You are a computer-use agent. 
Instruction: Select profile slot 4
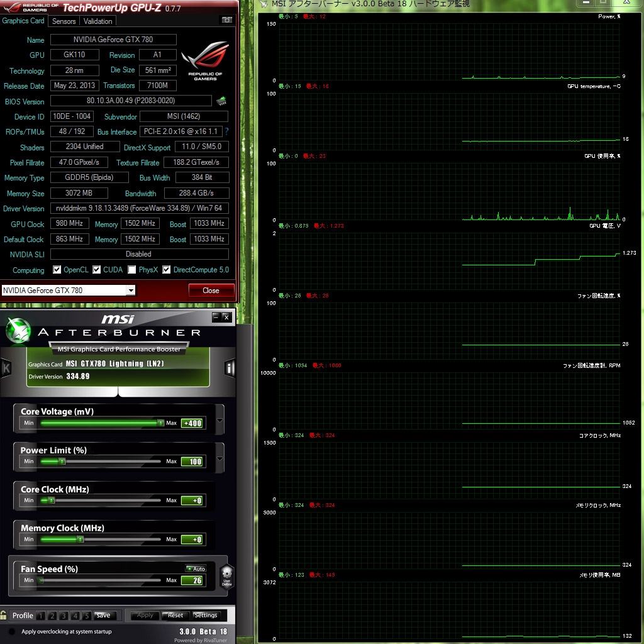[x=75, y=615]
